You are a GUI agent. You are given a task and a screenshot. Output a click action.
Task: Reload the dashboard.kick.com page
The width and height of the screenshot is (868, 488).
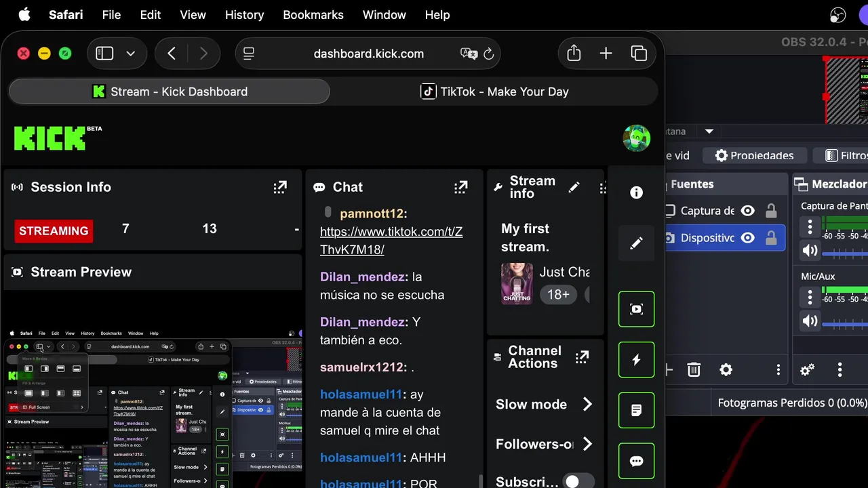[x=488, y=54]
